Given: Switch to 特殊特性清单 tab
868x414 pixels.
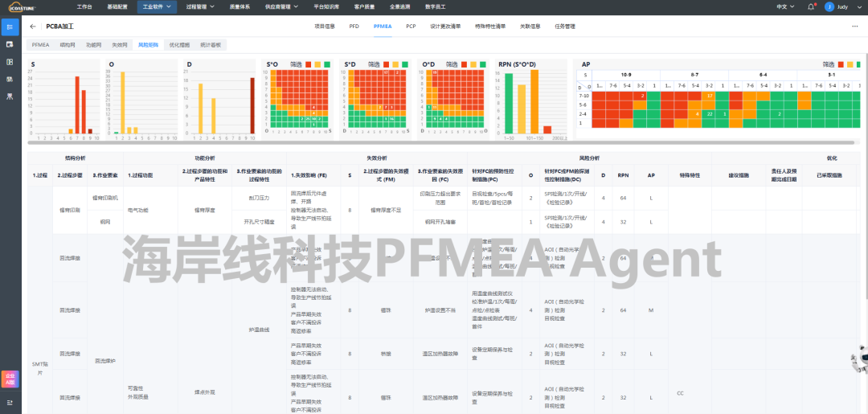Looking at the screenshot, I should click(490, 26).
